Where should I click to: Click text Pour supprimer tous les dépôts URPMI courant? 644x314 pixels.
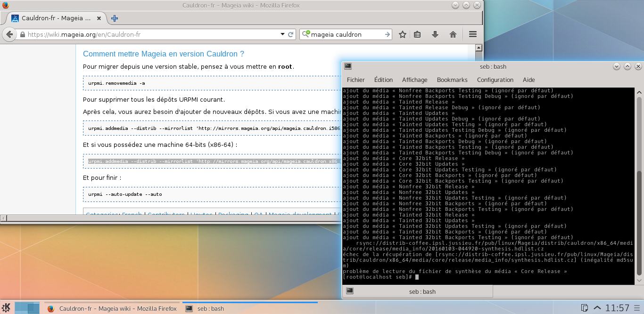[x=154, y=99]
